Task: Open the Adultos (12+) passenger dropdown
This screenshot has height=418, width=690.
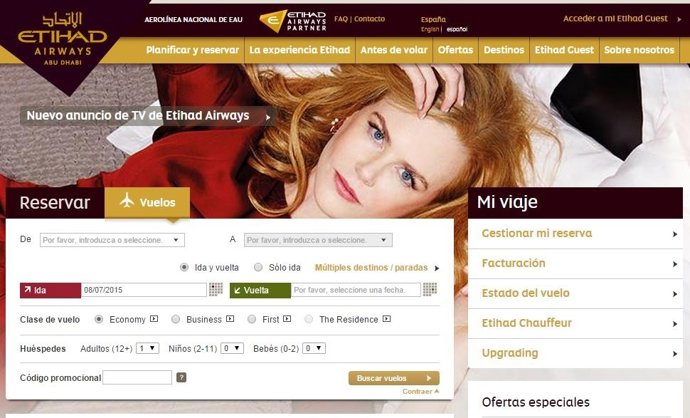Action: coord(147,348)
